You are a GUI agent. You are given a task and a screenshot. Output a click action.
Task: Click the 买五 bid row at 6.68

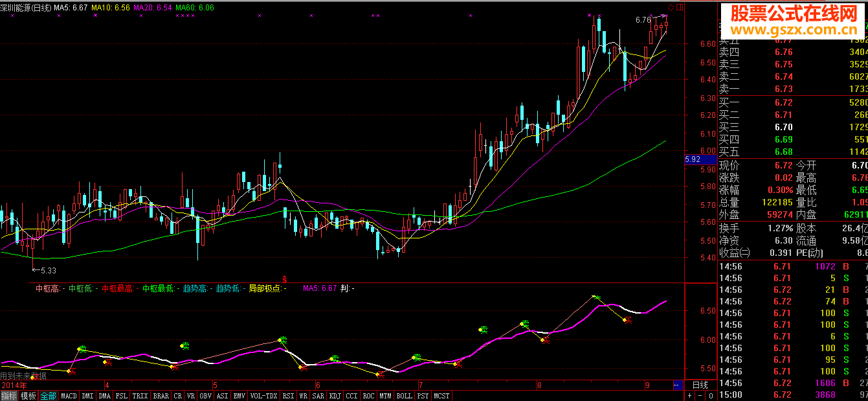pos(793,152)
